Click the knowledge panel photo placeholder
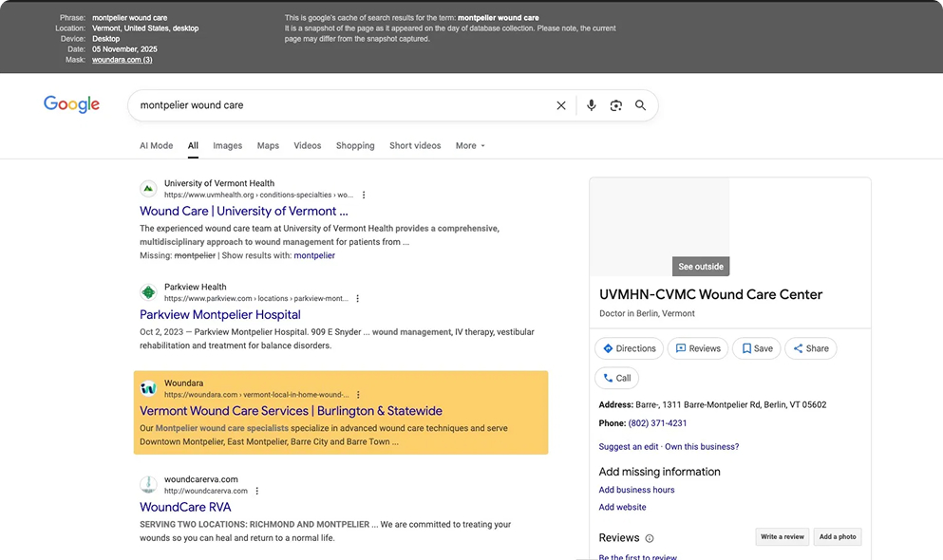943x560 pixels. [x=660, y=227]
